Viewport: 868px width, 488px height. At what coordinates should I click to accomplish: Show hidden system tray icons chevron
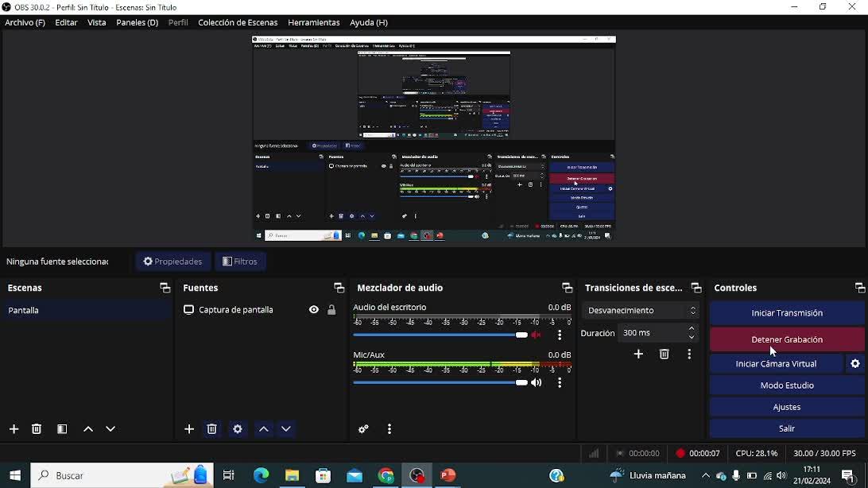coord(706,475)
